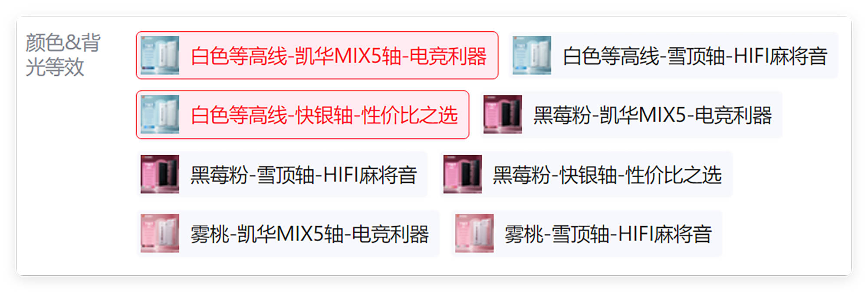Click thumbnail of 白色等高线-快银轴-性价比之选
This screenshot has width=868, height=292.
[160, 115]
